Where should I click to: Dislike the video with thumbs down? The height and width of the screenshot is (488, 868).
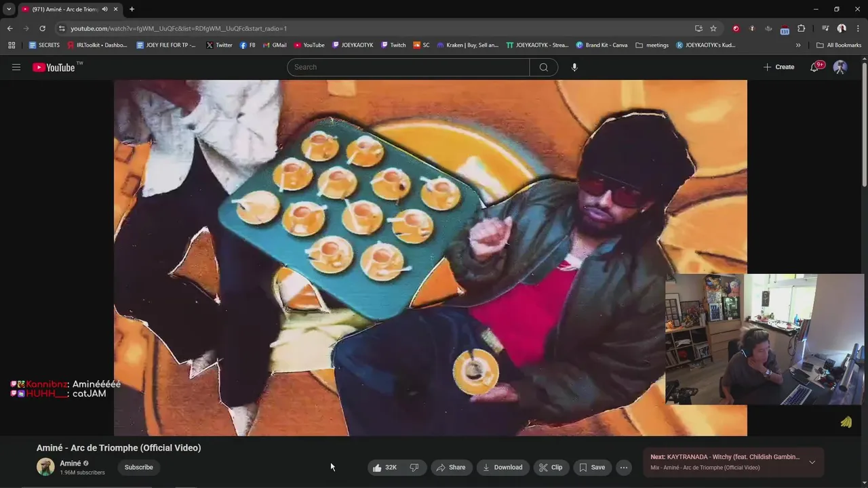click(x=414, y=468)
